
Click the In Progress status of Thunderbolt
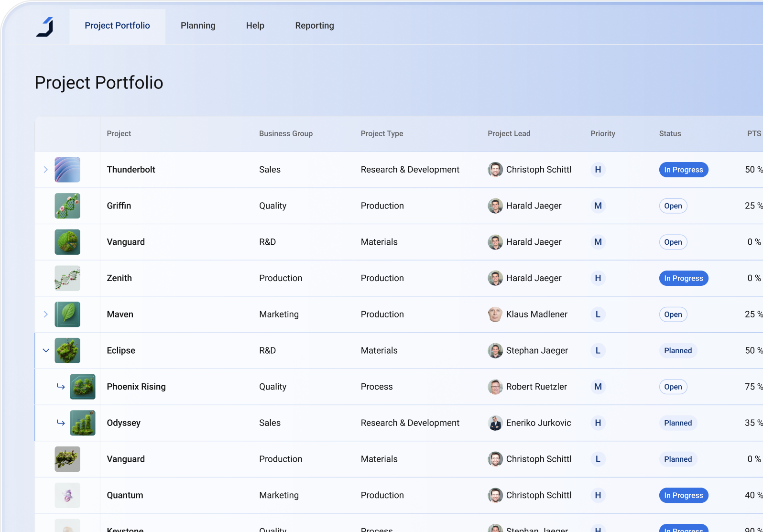tap(684, 170)
